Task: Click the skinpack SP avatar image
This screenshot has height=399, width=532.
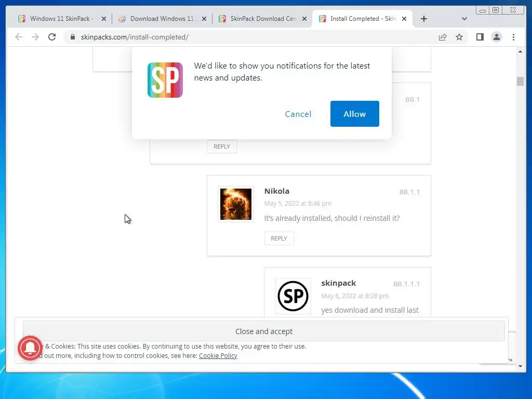Action: pos(293,296)
